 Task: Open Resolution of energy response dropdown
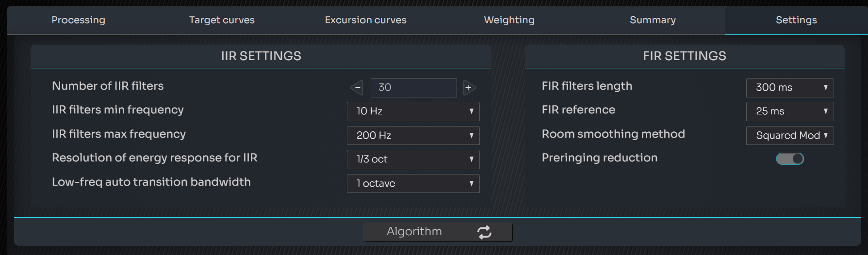(413, 159)
